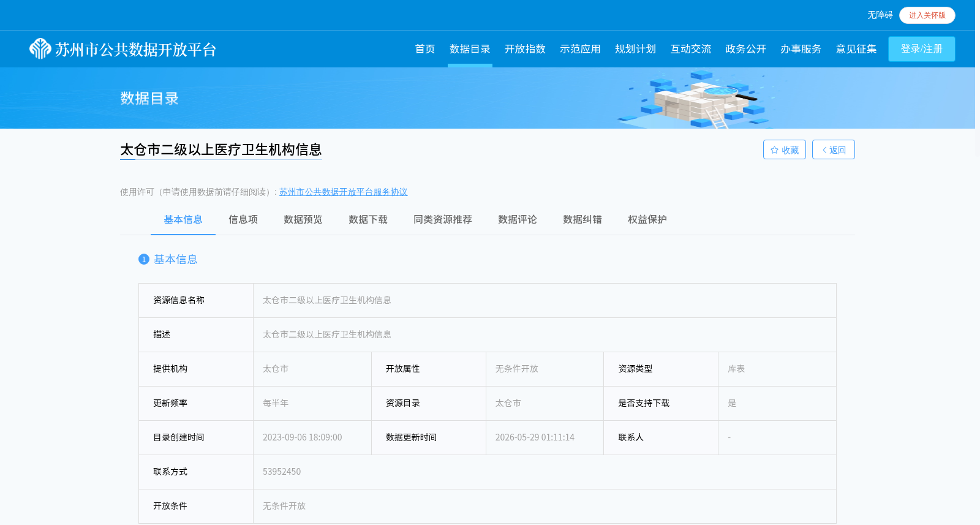Click the 资源目录 value 太仓市

508,403
